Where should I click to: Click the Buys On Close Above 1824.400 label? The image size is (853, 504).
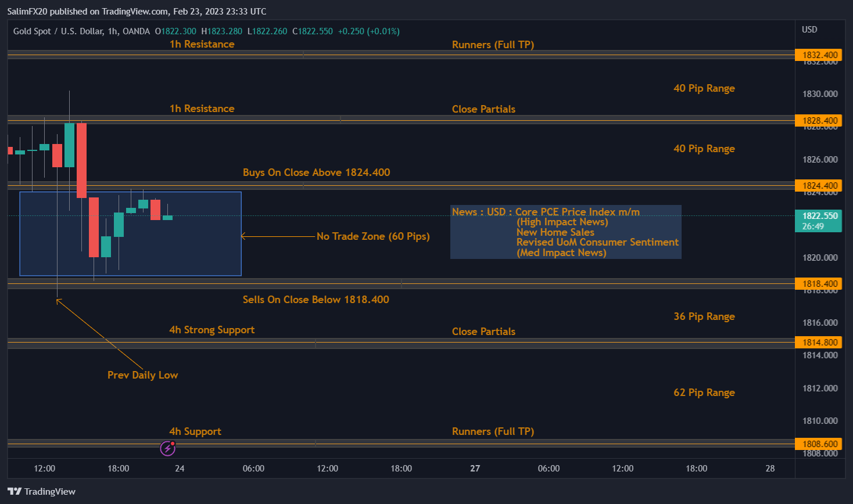coord(316,172)
